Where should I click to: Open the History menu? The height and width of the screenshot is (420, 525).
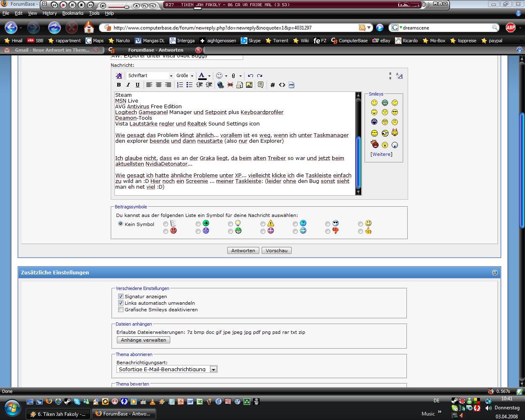50,13
